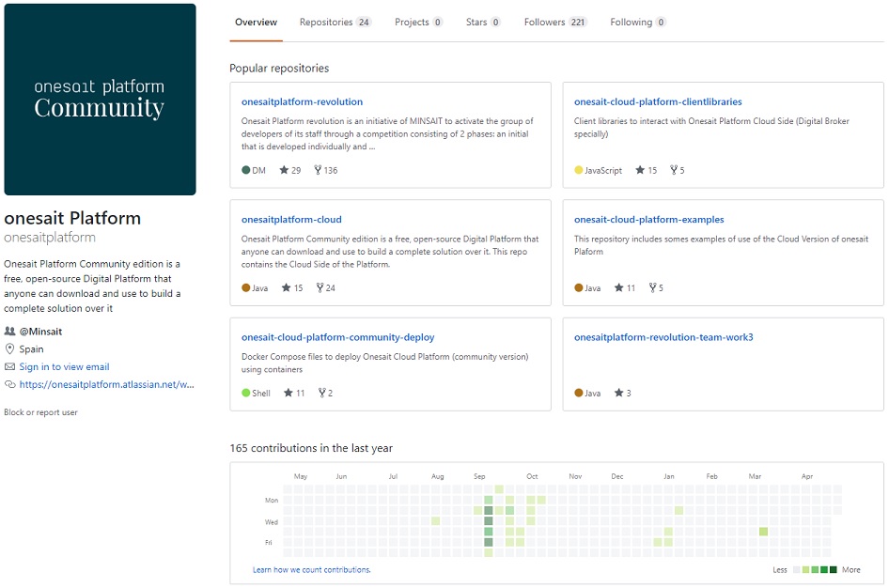Screen dimensions: 889x588
Task: Open onesait-cloud-platform-community-deploy repository
Action: click(x=338, y=337)
